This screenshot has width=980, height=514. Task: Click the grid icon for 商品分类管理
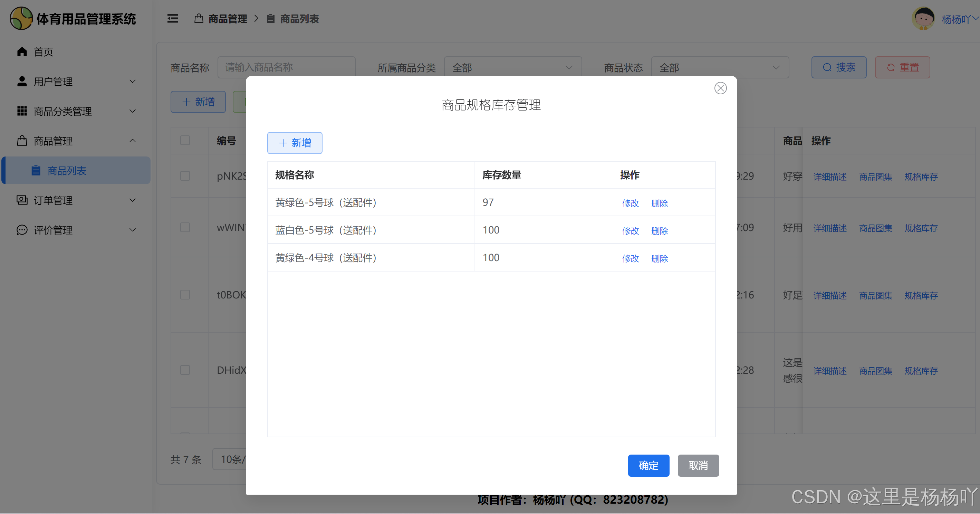click(x=22, y=111)
